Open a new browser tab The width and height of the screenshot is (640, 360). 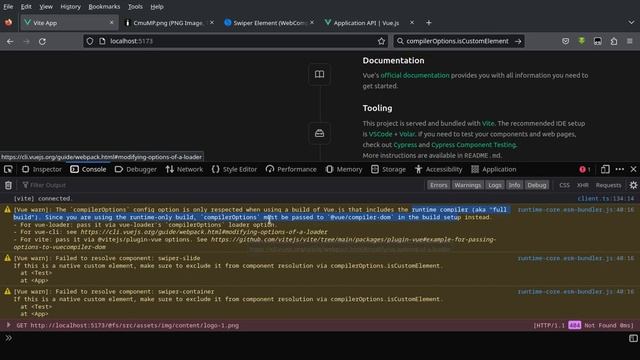pyautogui.click(x=429, y=23)
